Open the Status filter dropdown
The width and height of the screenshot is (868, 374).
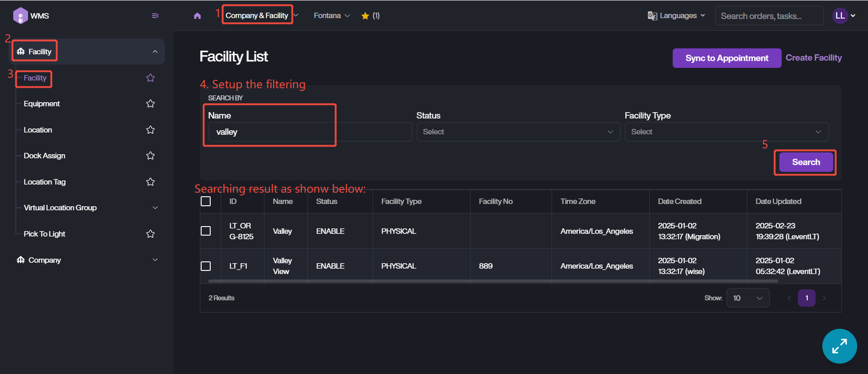tap(518, 132)
